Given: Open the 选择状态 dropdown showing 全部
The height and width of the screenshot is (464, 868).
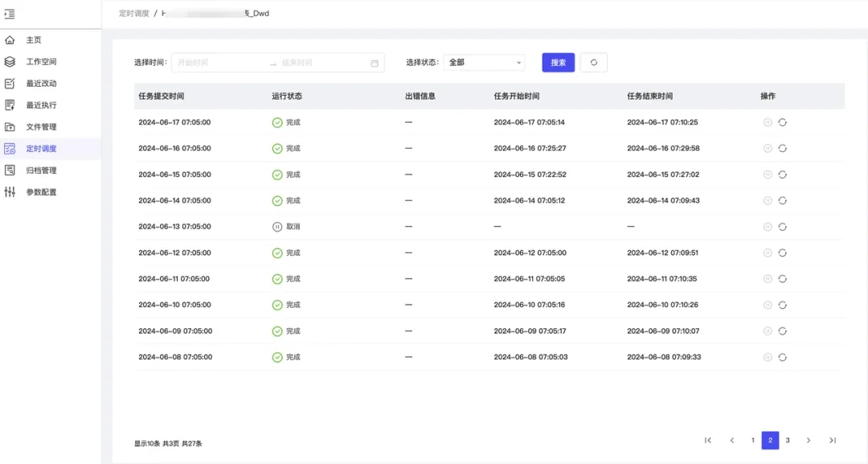Looking at the screenshot, I should click(484, 63).
